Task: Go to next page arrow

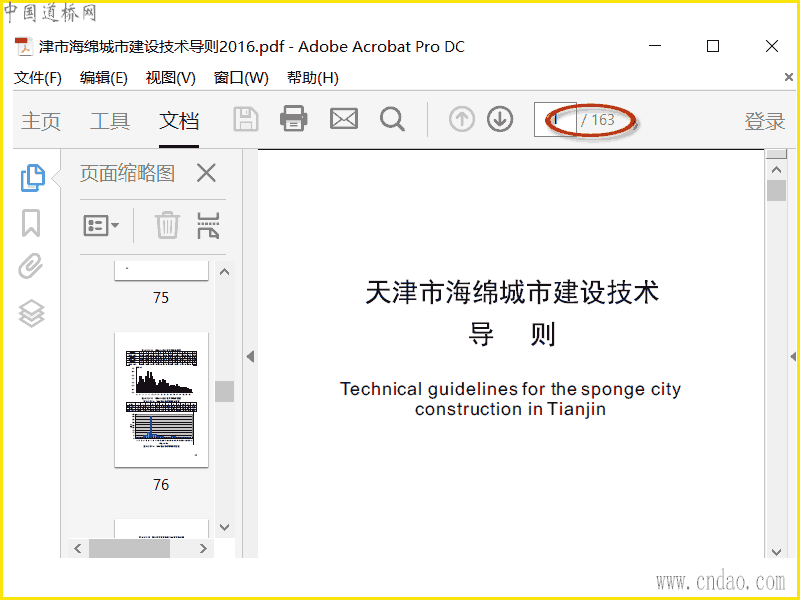Action: point(499,119)
